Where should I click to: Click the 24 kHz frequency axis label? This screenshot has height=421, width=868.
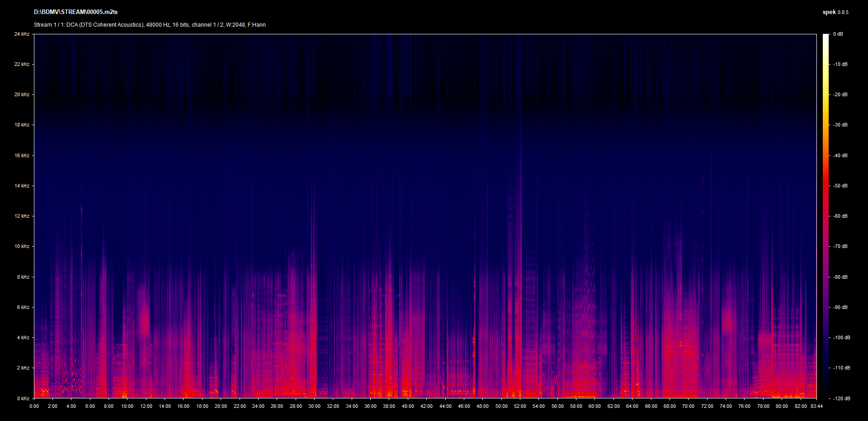click(22, 34)
